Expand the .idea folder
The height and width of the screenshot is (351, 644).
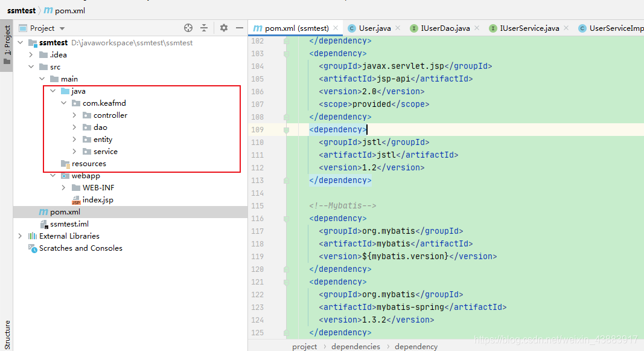(31, 54)
